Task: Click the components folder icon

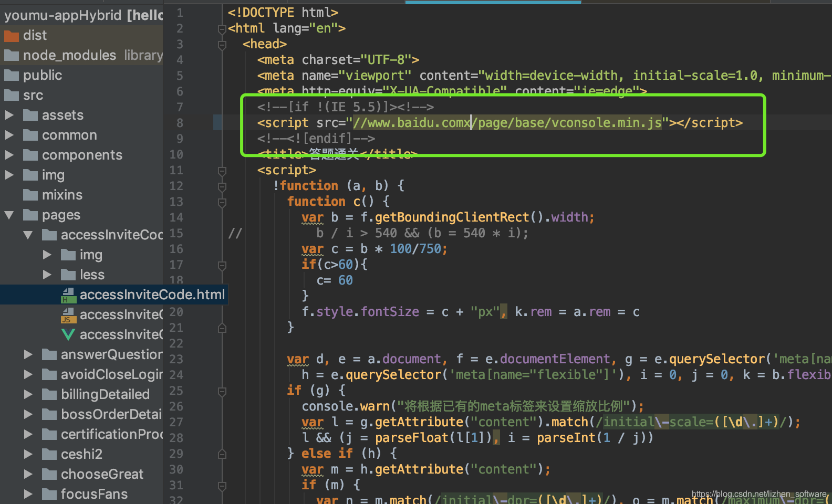Action: click(x=30, y=155)
